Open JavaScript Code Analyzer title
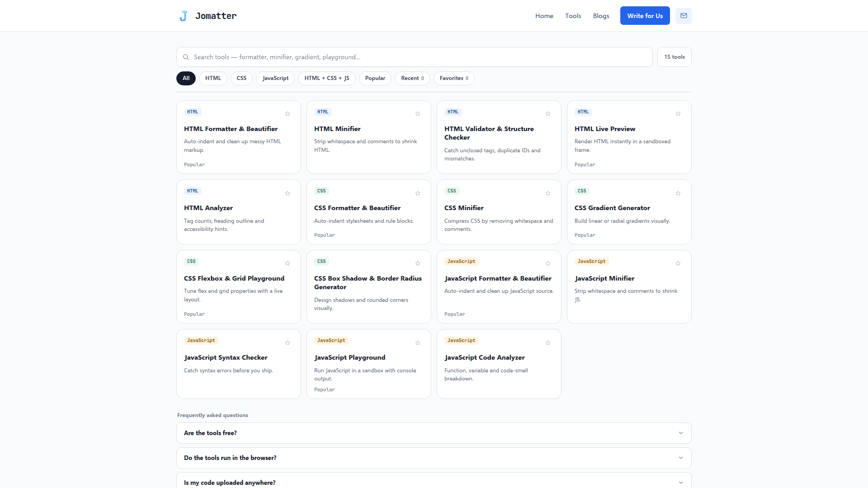 485,357
